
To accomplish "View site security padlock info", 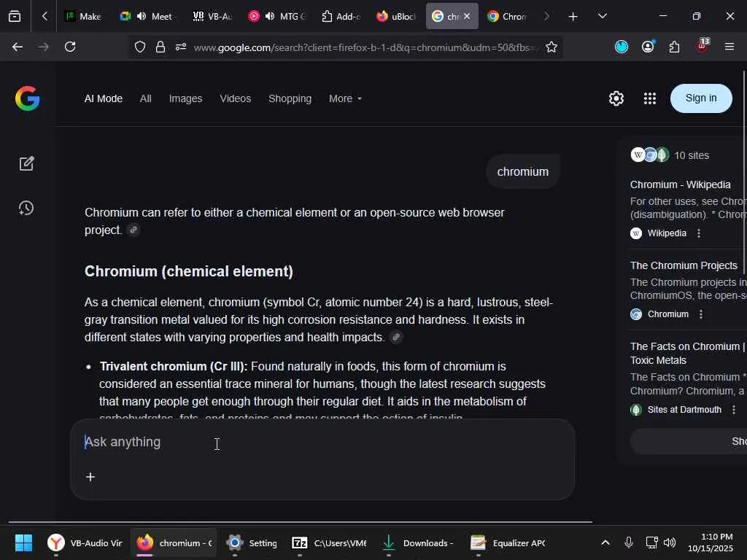I will (160, 47).
